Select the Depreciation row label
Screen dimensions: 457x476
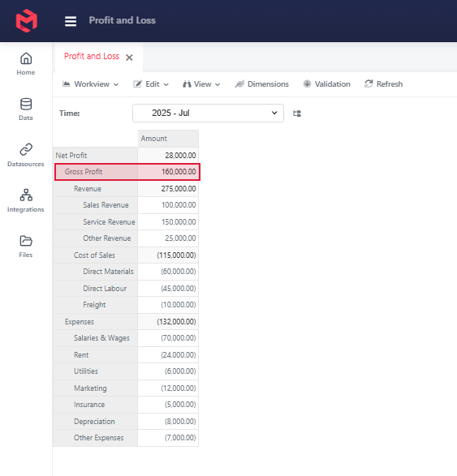click(x=96, y=422)
